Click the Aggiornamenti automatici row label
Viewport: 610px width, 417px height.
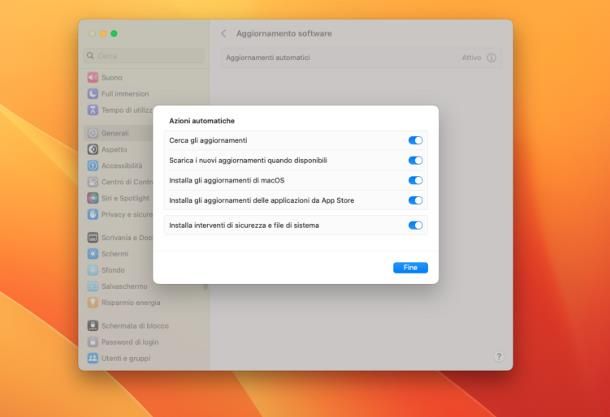coord(268,58)
